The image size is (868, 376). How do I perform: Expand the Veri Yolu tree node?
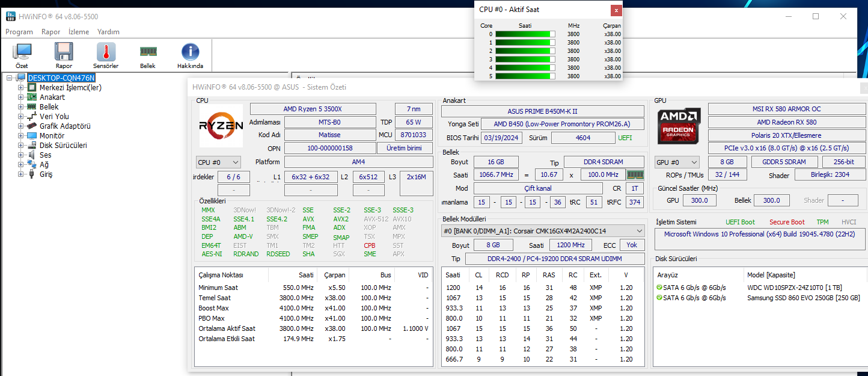pos(20,116)
